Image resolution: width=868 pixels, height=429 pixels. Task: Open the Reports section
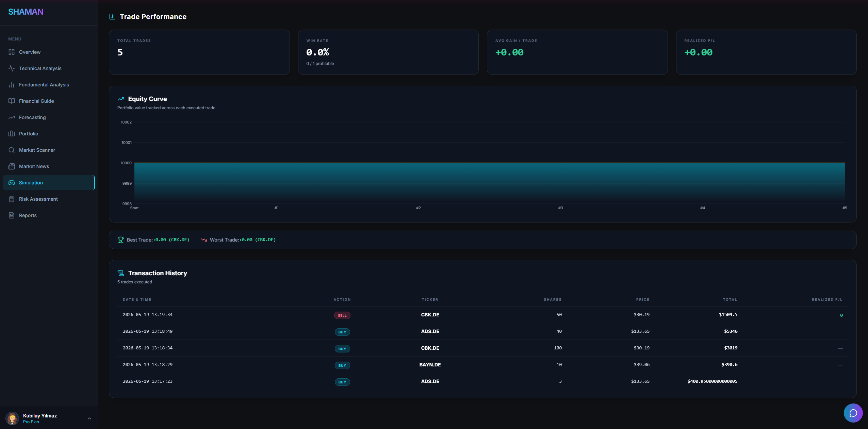[49, 215]
